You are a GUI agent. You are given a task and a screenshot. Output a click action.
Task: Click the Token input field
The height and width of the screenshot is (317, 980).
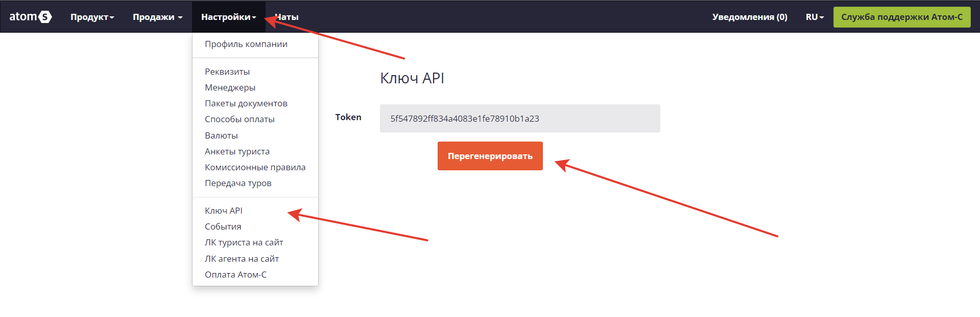click(520, 118)
